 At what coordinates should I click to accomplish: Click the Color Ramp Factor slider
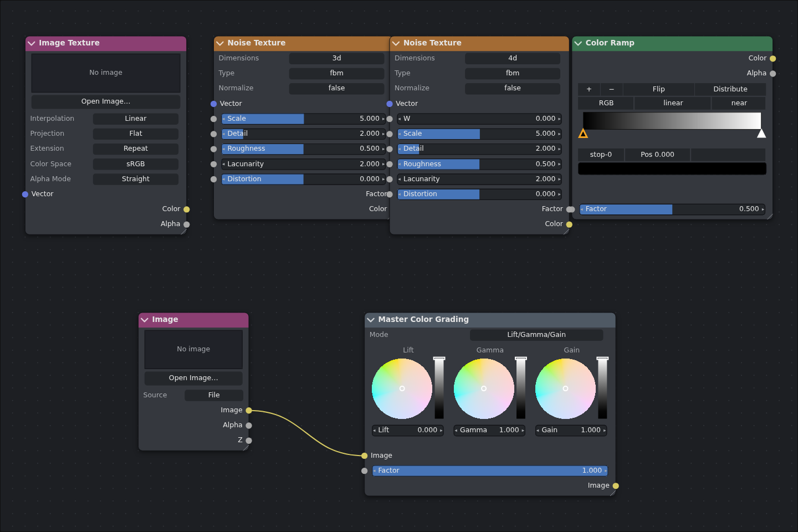tap(673, 209)
